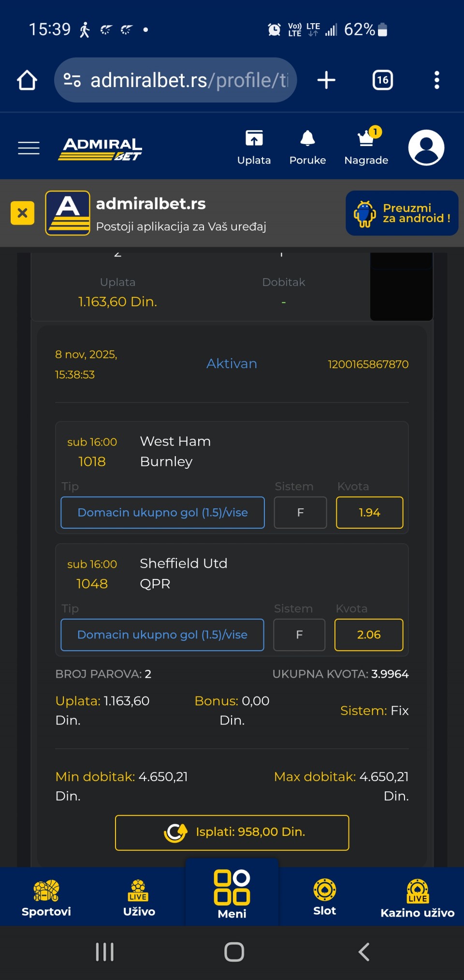Close the app download banner
The height and width of the screenshot is (980, 464).
pyautogui.click(x=22, y=213)
